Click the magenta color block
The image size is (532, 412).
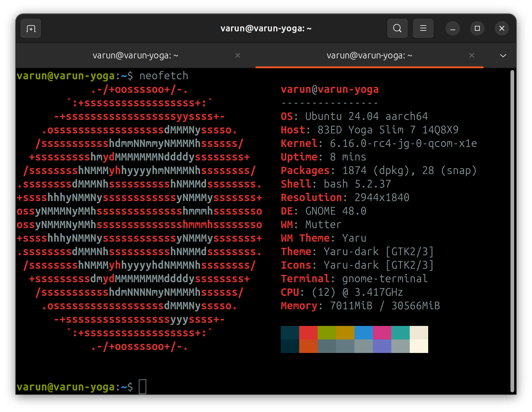click(x=382, y=333)
